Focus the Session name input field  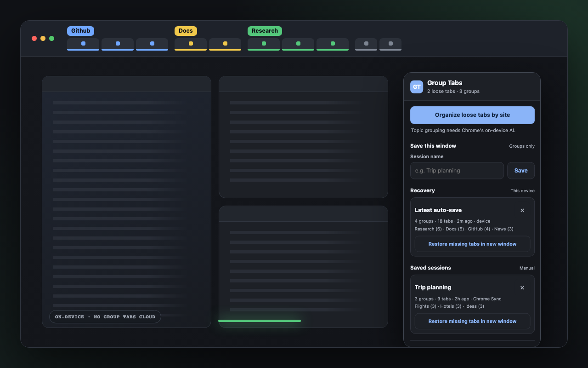tap(457, 171)
